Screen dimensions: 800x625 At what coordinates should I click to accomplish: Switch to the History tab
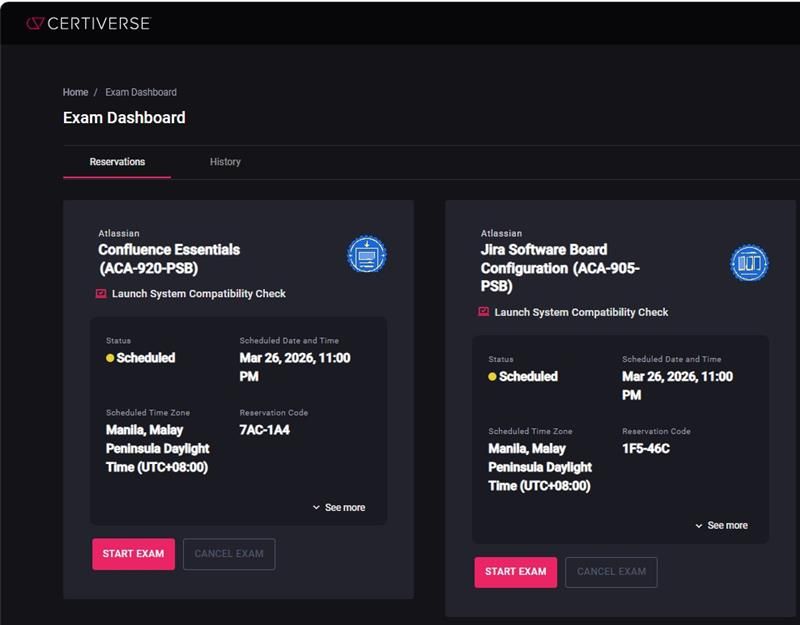[225, 162]
